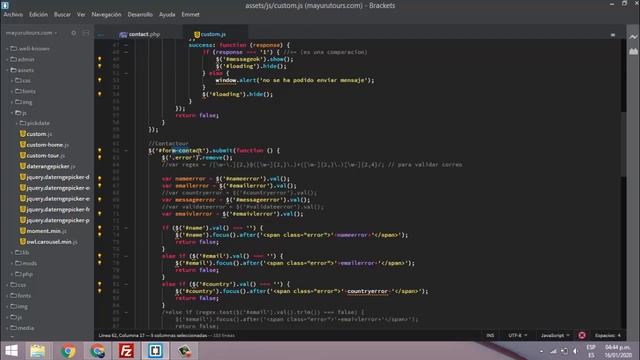Click the lightbulb hint beside var nameerror line

click(100, 178)
